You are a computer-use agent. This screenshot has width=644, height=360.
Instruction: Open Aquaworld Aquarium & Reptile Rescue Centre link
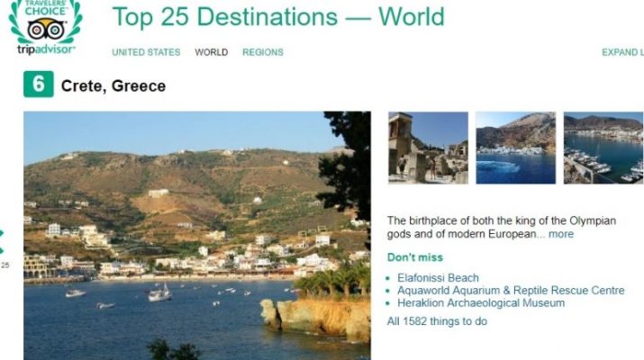click(511, 290)
